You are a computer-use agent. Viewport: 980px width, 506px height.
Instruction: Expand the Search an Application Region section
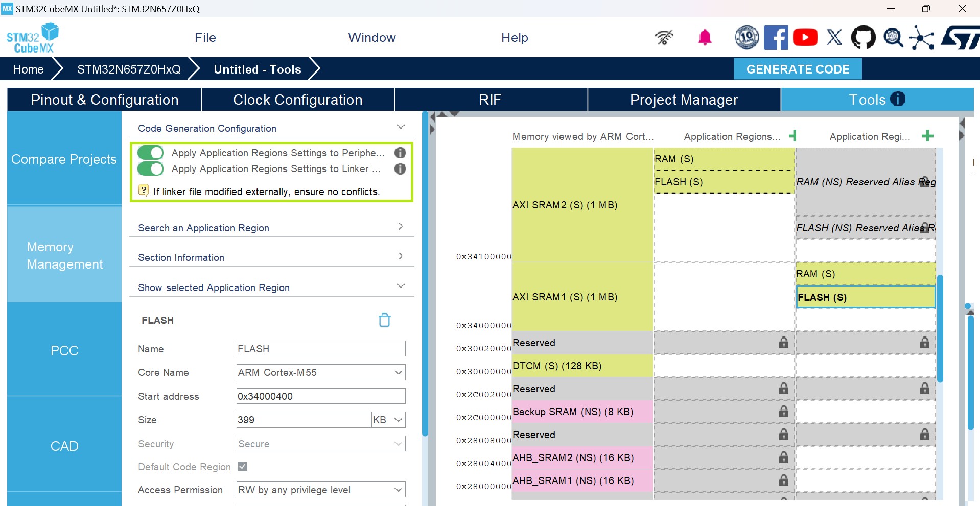tap(401, 226)
